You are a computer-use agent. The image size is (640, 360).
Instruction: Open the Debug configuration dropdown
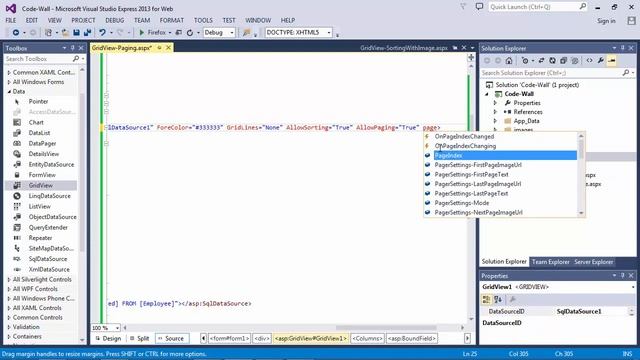pyautogui.click(x=232, y=33)
